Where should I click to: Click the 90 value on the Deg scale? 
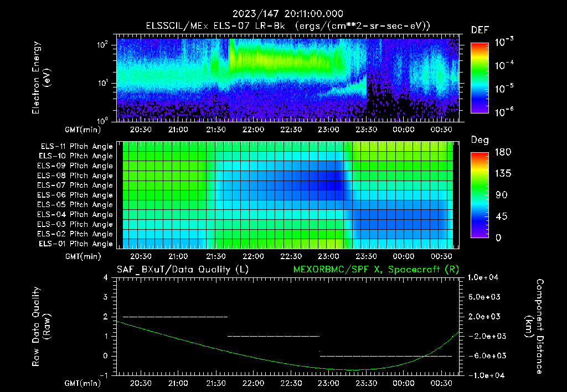[x=502, y=195]
